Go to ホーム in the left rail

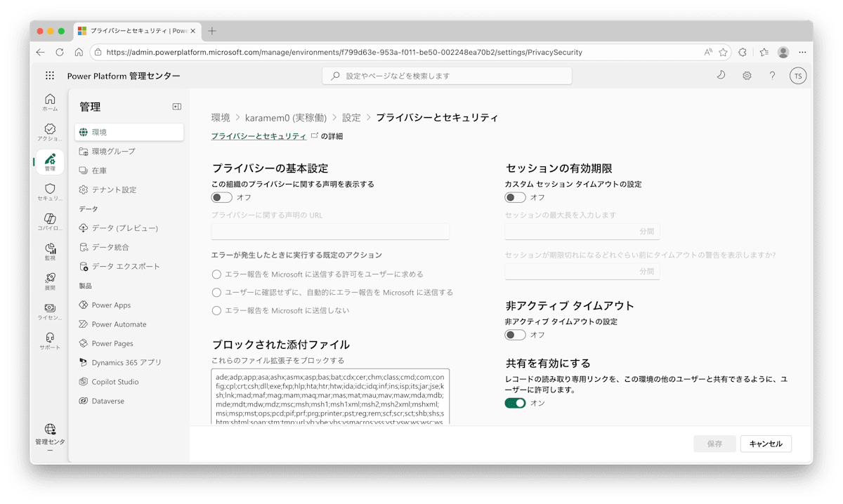pos(50,102)
